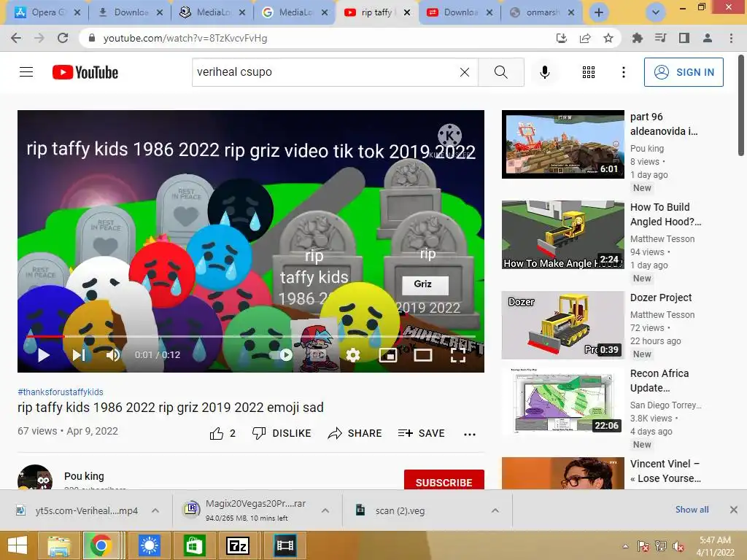Open the 'part 96 aldeanovida' video thumbnail
Image resolution: width=747 pixels, height=560 pixels.
(562, 144)
